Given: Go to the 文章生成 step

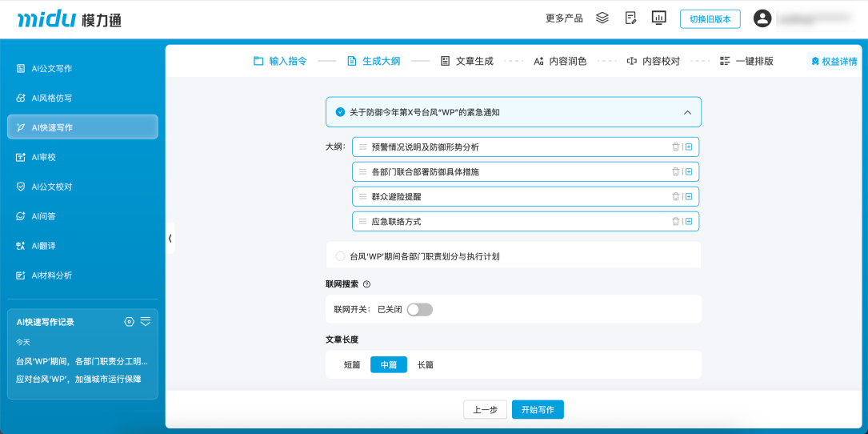Looking at the screenshot, I should (466, 62).
